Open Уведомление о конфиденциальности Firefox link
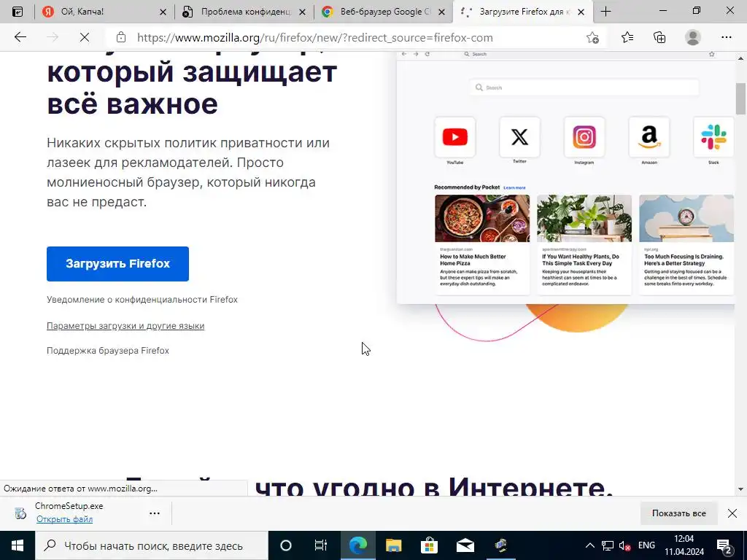 (x=142, y=300)
